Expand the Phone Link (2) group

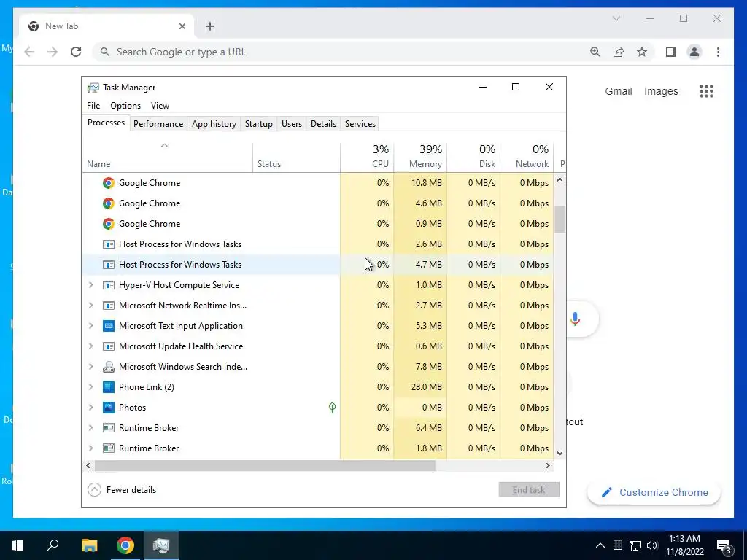[90, 387]
